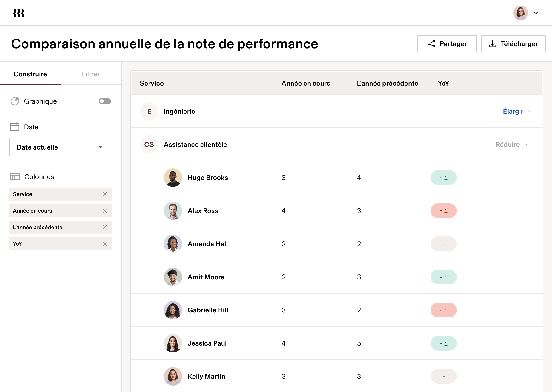Click the green YoY badge for Hugo Brooks
Viewport: 552px width, 392px height.
[x=443, y=177]
